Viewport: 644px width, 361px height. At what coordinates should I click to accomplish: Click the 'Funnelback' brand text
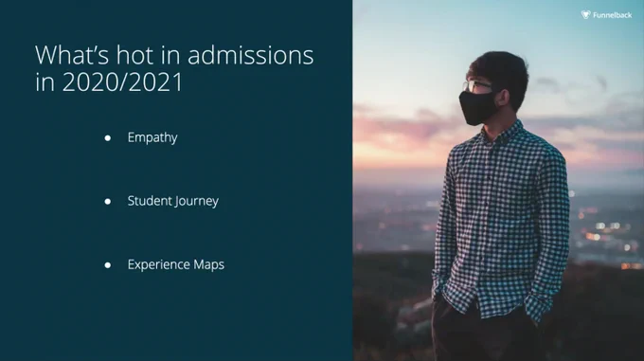613,15
